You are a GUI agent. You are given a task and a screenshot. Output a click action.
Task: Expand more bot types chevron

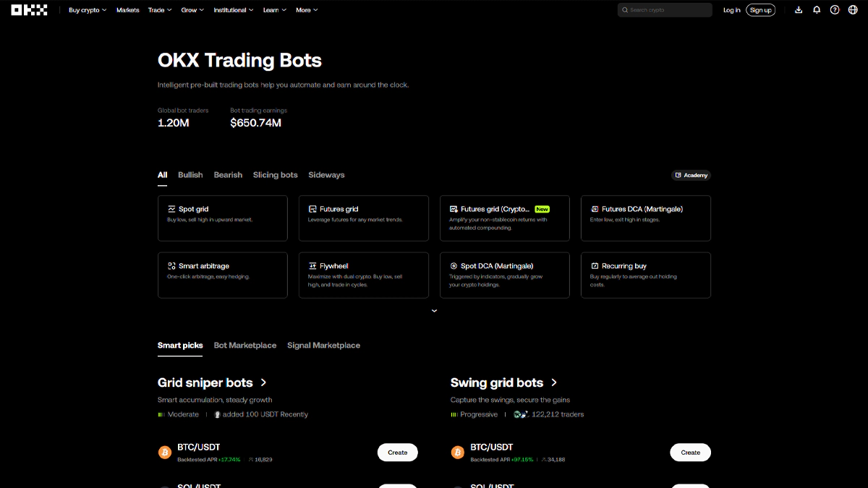pos(434,311)
